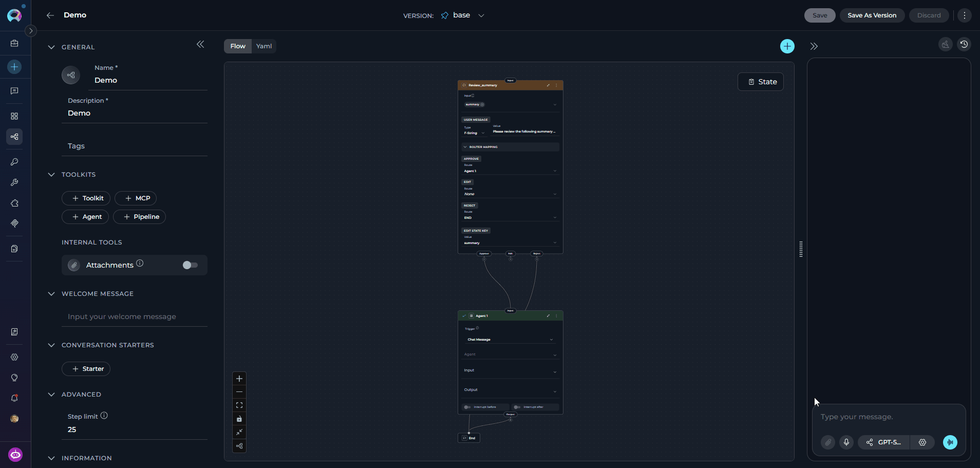
Task: Open the Reject route END dropdown
Action: [510, 218]
